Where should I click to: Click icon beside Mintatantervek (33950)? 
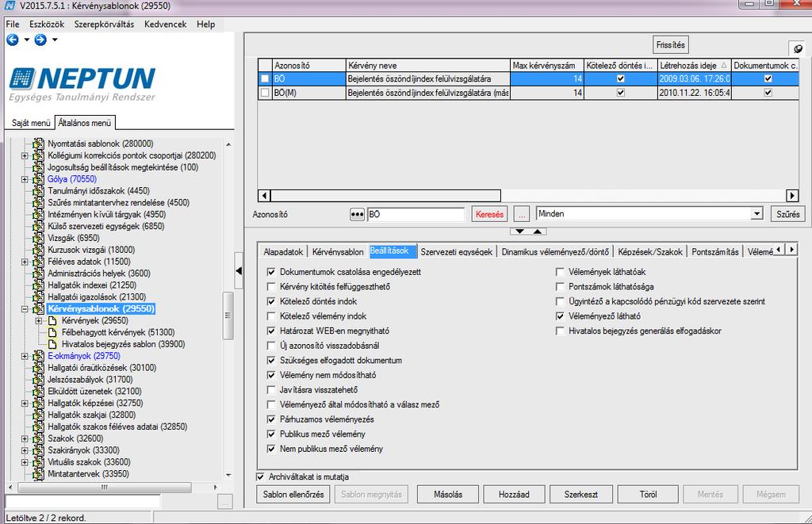pyautogui.click(x=38, y=474)
